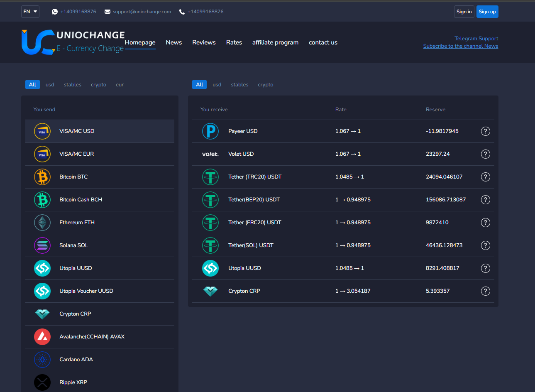Click the help icon for Tether (TRC20) USDT
This screenshot has height=392, width=535.
[x=486, y=177]
